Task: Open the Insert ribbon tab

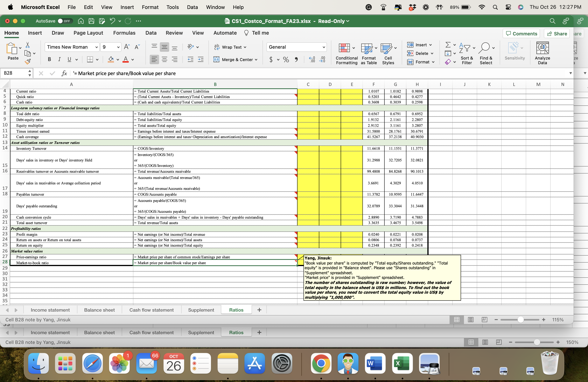Action: (35, 33)
